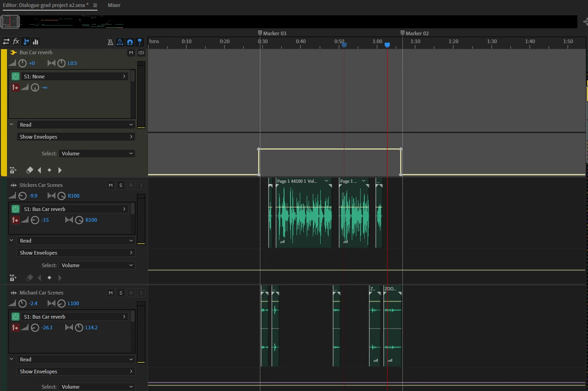
Task: Arm Stickers Car Scenes track for record
Action: (131, 186)
